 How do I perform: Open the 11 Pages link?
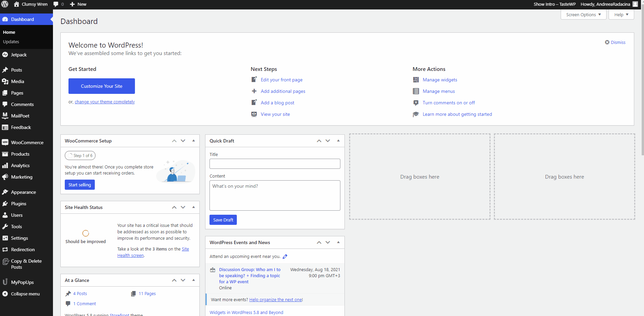tap(147, 294)
